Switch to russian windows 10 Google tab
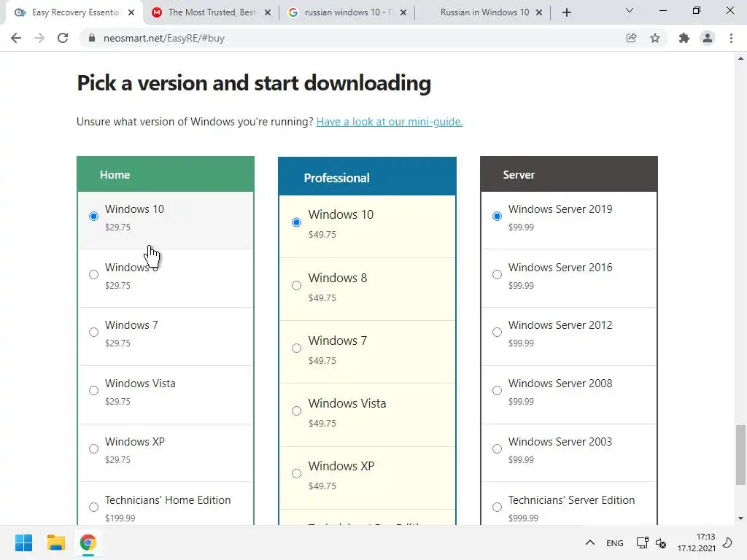 pyautogui.click(x=347, y=12)
